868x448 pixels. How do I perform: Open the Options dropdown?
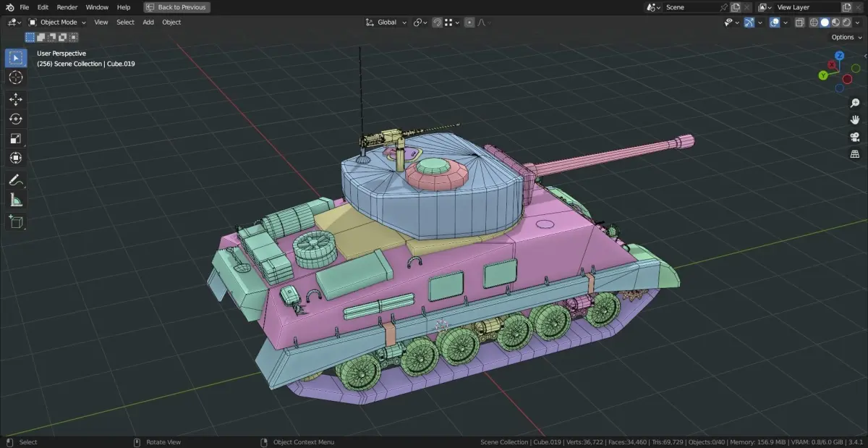pos(846,37)
